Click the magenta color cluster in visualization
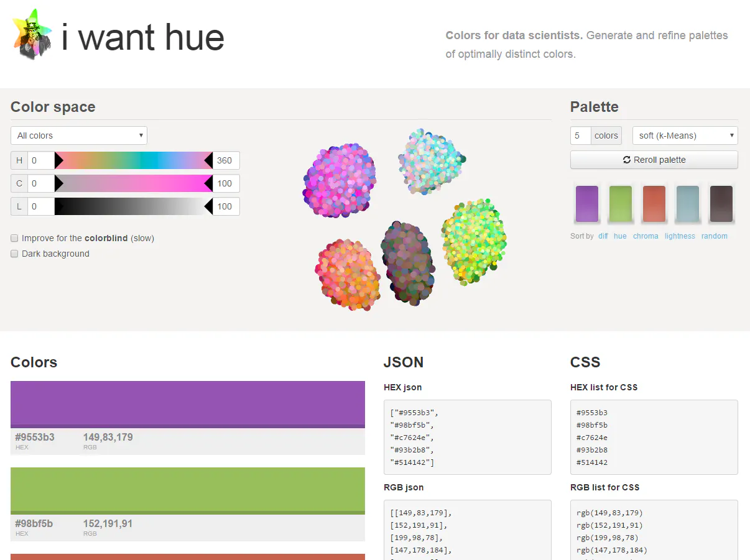Viewport: 750px width, 560px height. coord(340,180)
